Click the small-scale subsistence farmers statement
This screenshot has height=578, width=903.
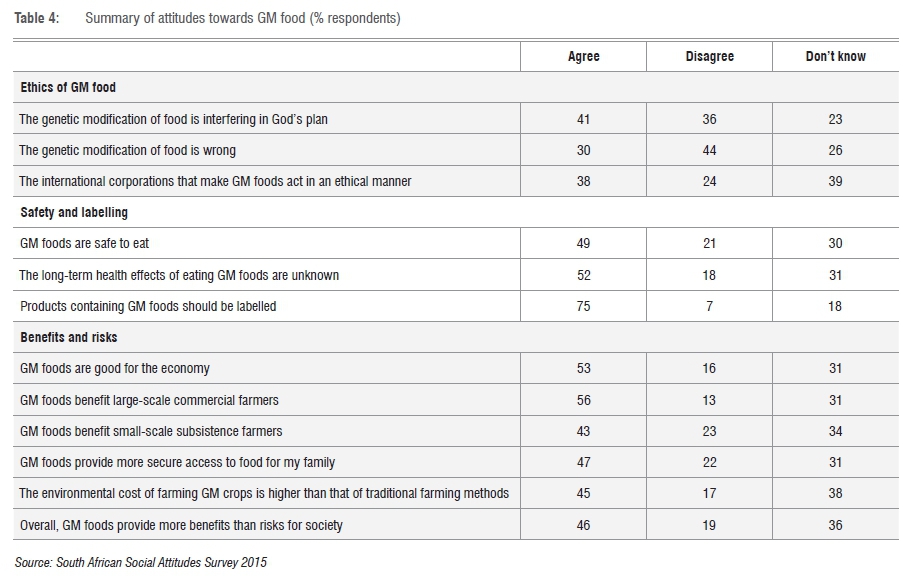pos(151,431)
